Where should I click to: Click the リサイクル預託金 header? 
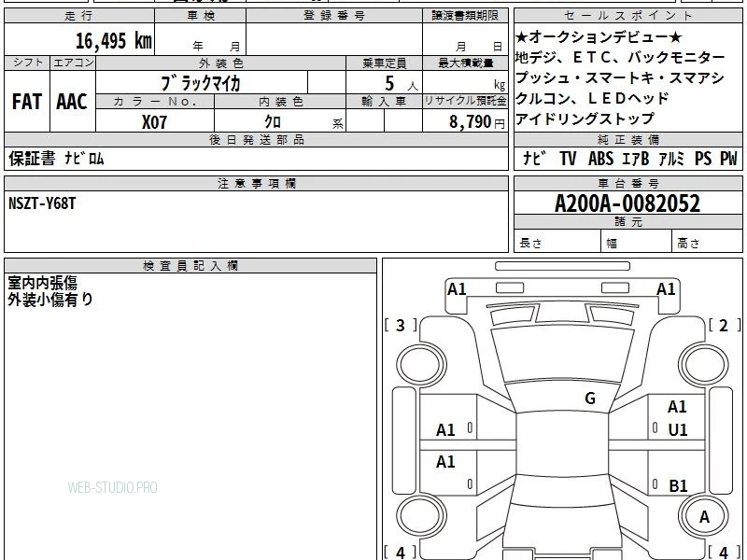[465, 102]
